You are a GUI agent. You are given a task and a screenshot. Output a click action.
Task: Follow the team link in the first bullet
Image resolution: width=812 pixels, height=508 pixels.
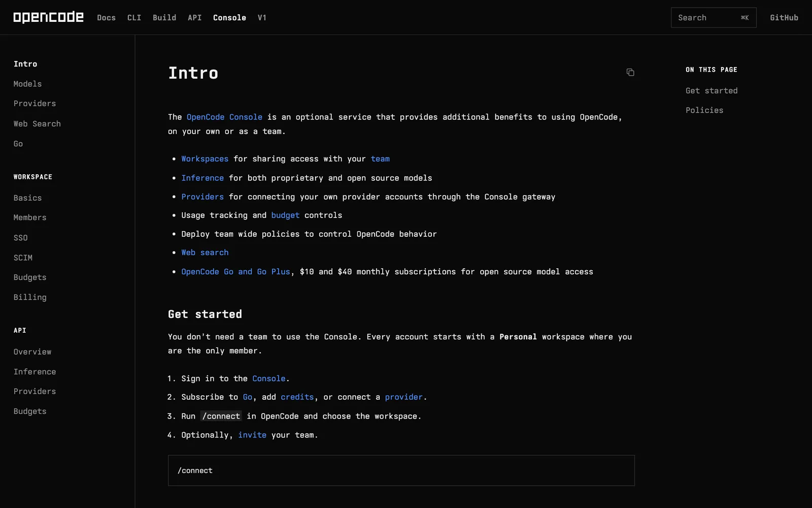380,159
